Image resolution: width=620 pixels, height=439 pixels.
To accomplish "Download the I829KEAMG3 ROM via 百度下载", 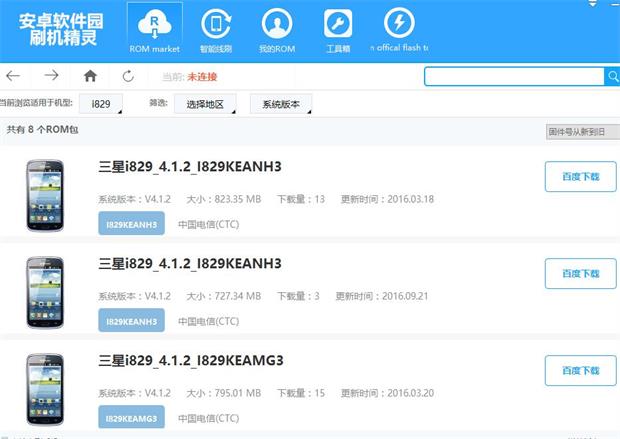I will click(x=580, y=370).
